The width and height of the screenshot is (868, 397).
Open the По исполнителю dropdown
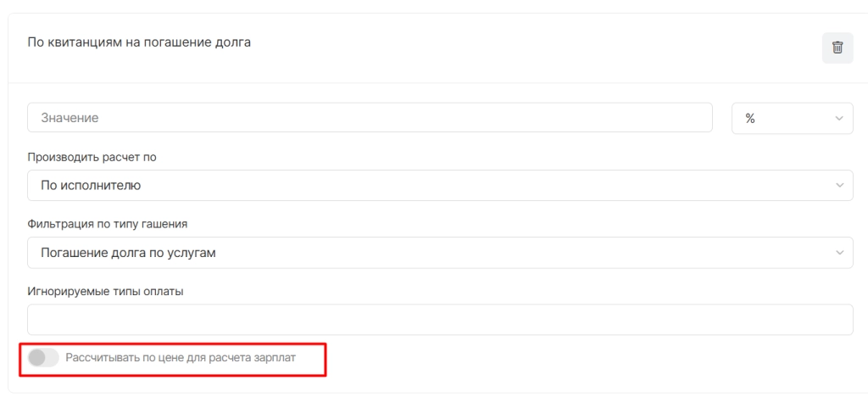[440, 186]
